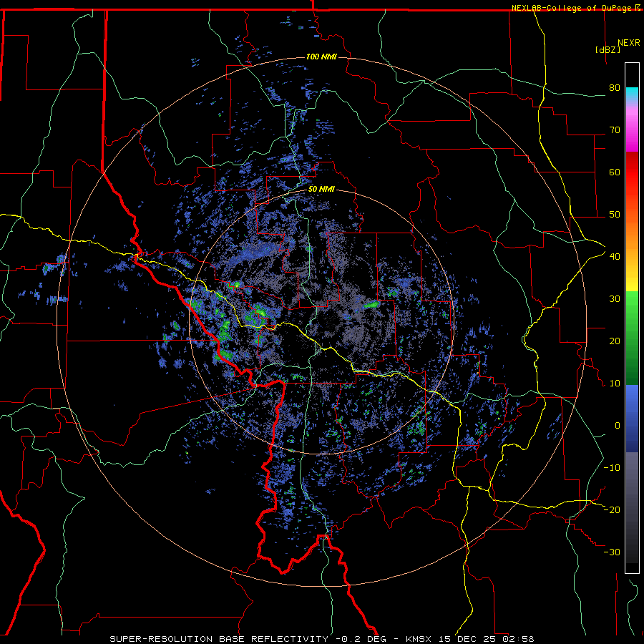Click the 70 value on the dBZ scale

pyautogui.click(x=615, y=130)
